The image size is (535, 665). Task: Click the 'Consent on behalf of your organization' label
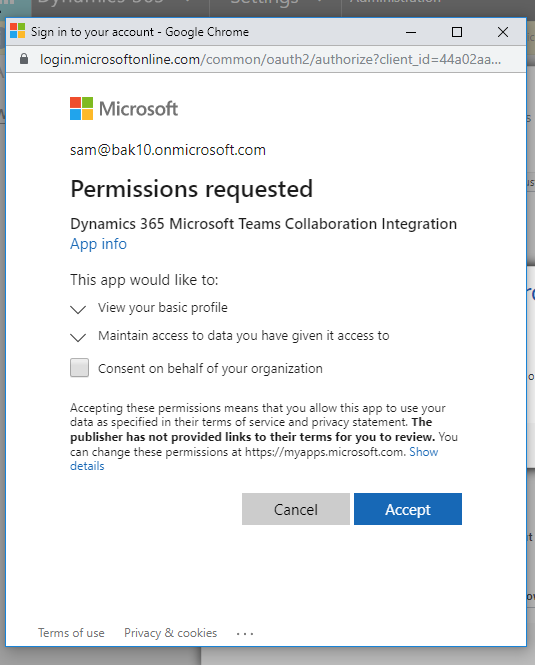210,369
